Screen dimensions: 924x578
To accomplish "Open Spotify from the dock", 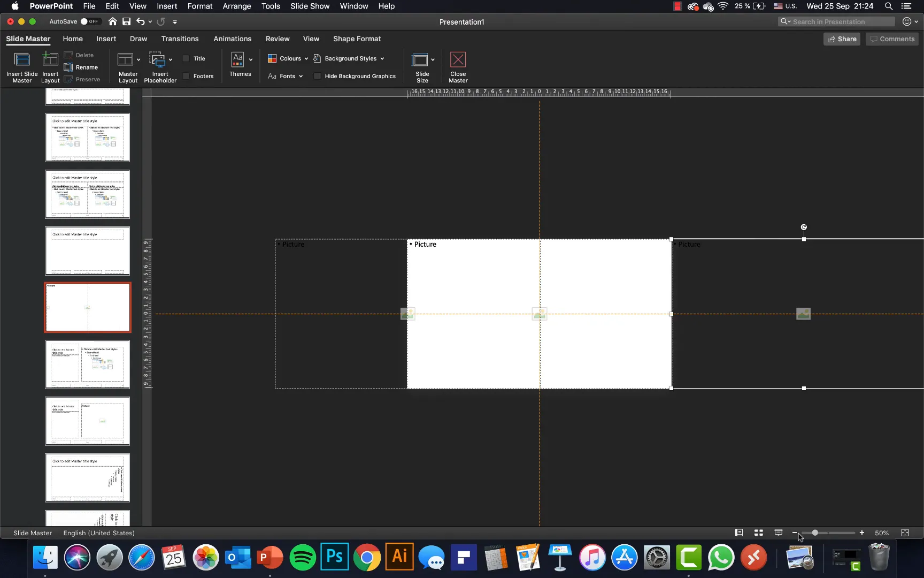I will 303,557.
